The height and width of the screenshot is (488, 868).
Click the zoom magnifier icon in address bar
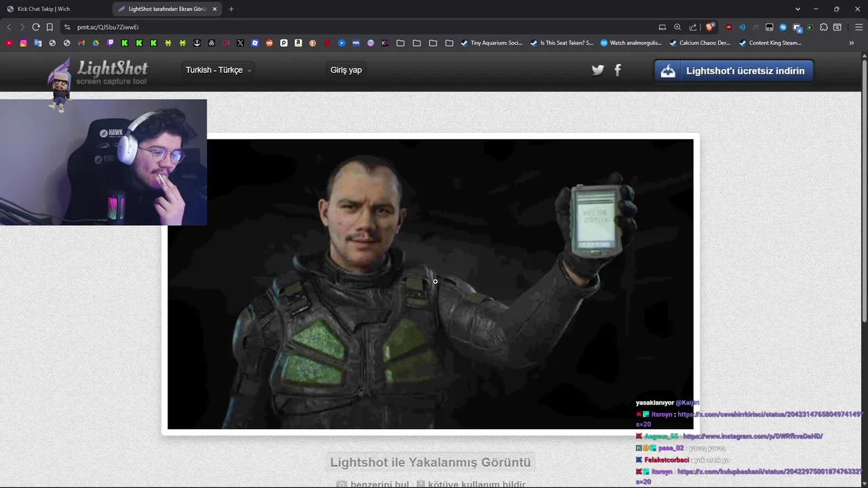point(677,27)
